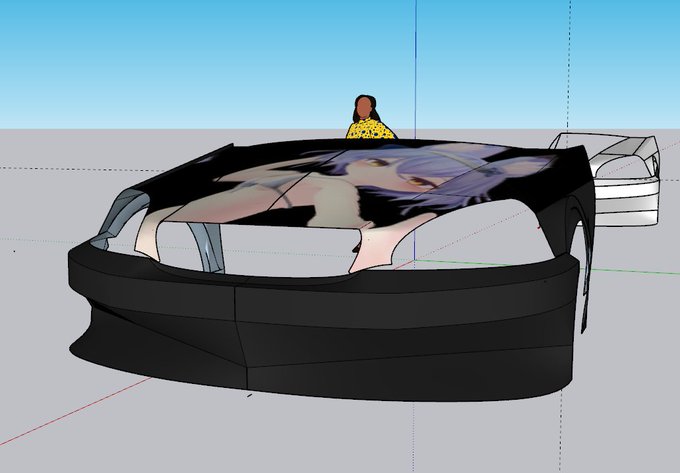
Task: Select the black front bumper model
Action: (x=321, y=329)
